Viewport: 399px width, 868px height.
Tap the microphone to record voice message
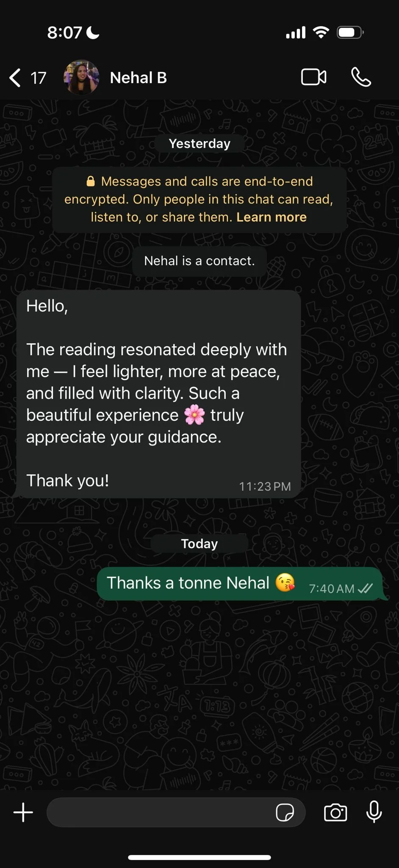374,812
